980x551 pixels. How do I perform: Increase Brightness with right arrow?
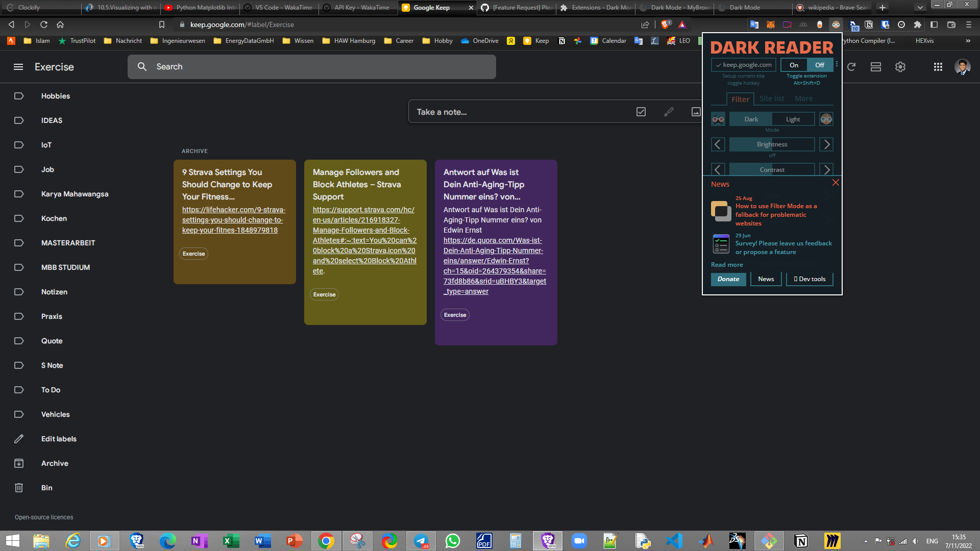pos(826,144)
